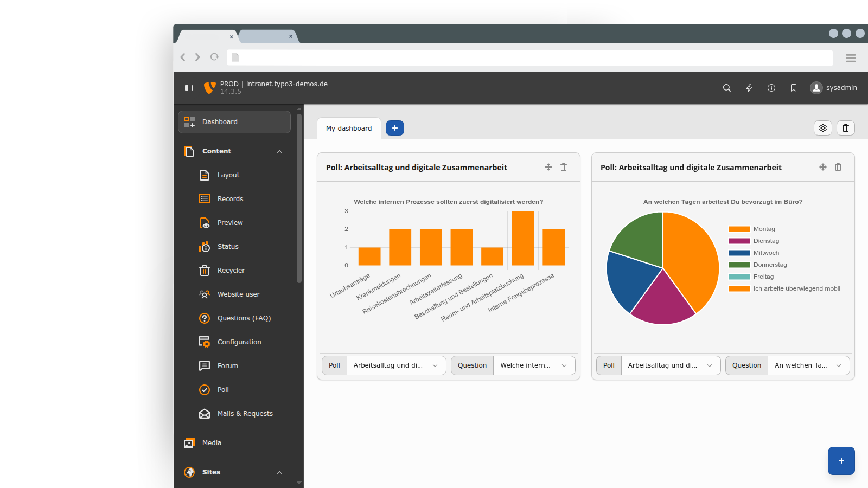This screenshot has width=868, height=488.
Task: Toggle the module menu sidebar icon
Action: click(x=189, y=88)
